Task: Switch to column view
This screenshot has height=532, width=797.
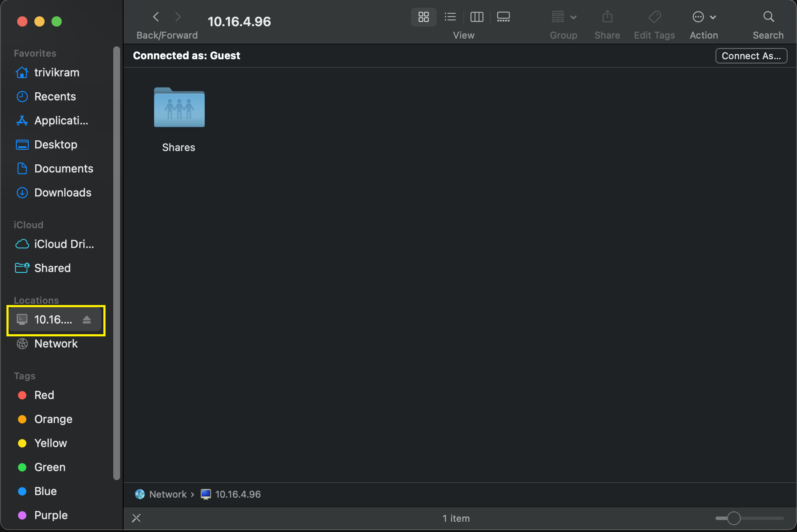Action: pos(477,17)
